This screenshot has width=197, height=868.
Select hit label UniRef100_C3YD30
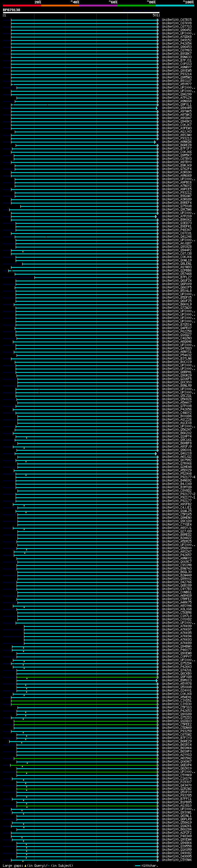176,704
